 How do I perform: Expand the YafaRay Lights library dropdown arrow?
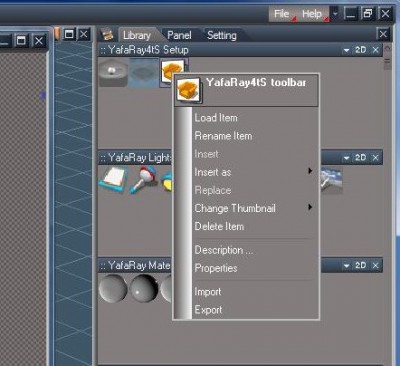[x=346, y=158]
